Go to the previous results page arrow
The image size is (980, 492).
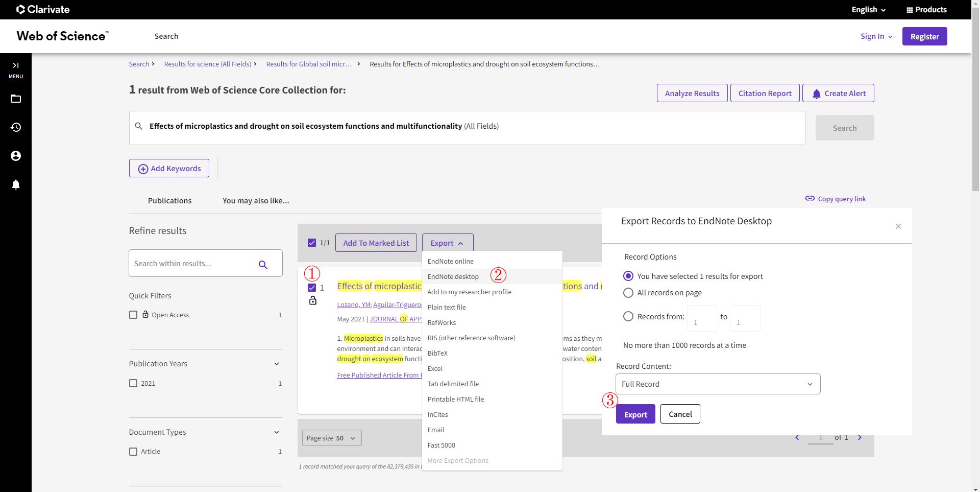coord(797,437)
